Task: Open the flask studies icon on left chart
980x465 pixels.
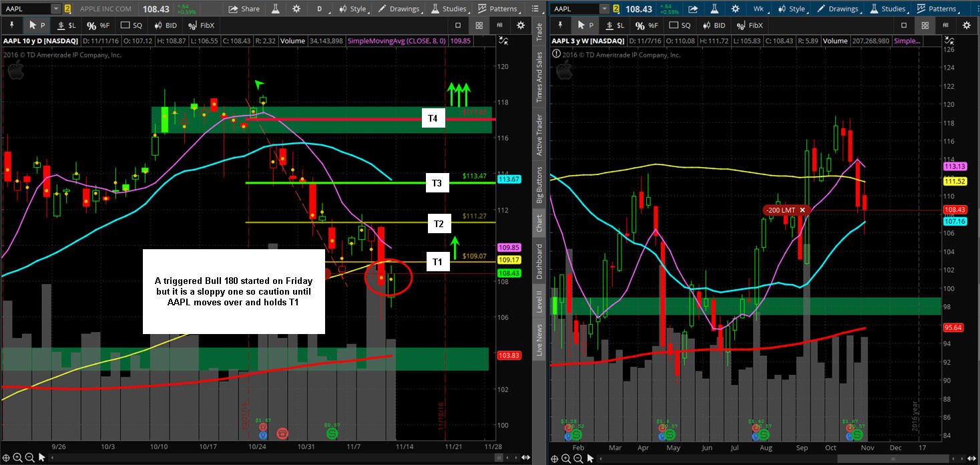Action: [275, 9]
